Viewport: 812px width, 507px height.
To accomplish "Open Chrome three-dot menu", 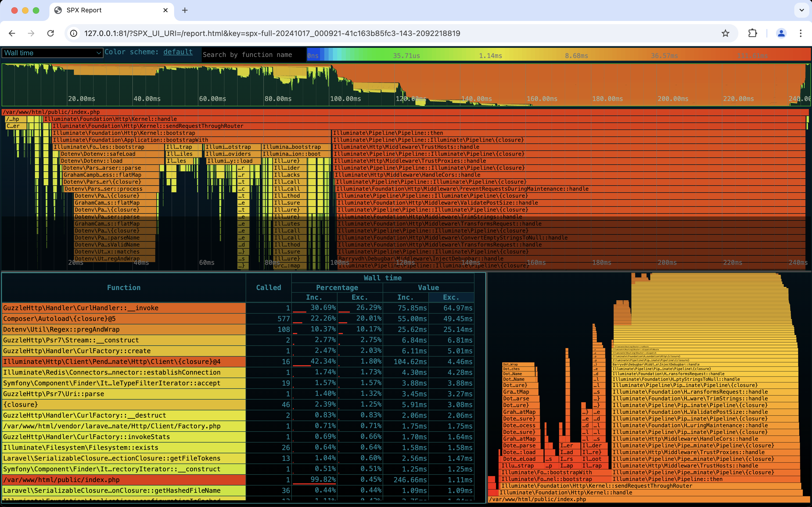I will [801, 33].
